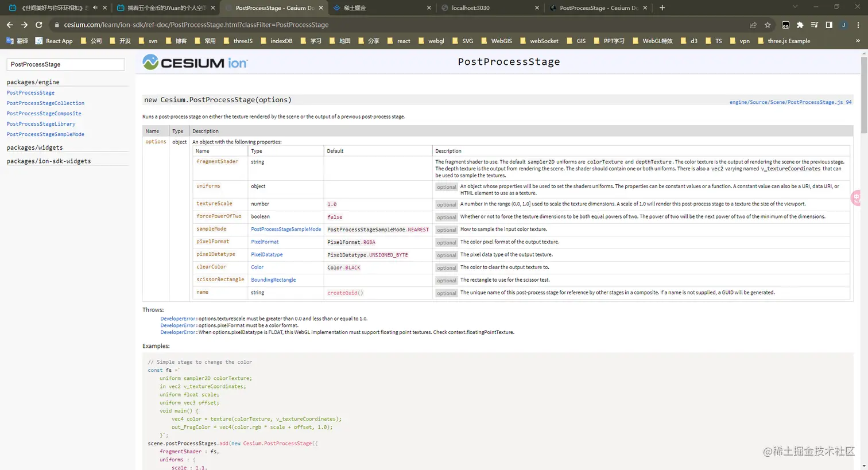Open the d3 bookmark folder
The height and width of the screenshot is (470, 868).
point(689,41)
